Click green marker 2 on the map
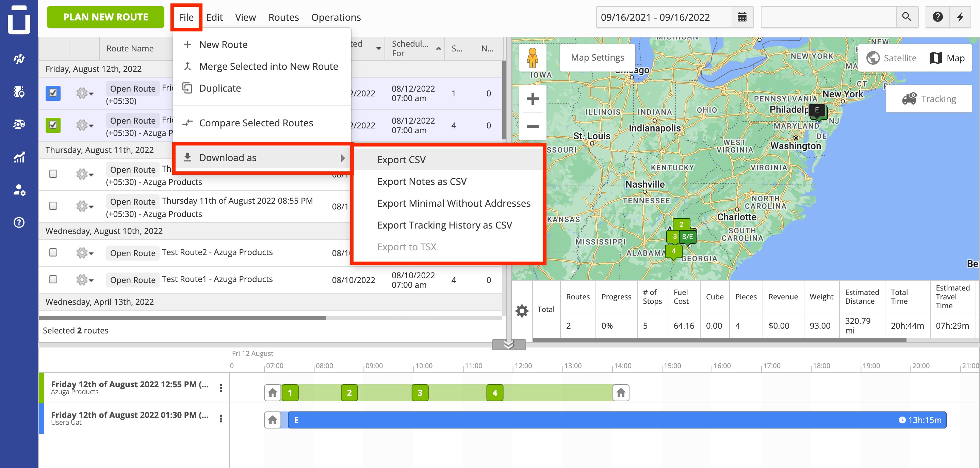This screenshot has width=980, height=468. click(681, 225)
